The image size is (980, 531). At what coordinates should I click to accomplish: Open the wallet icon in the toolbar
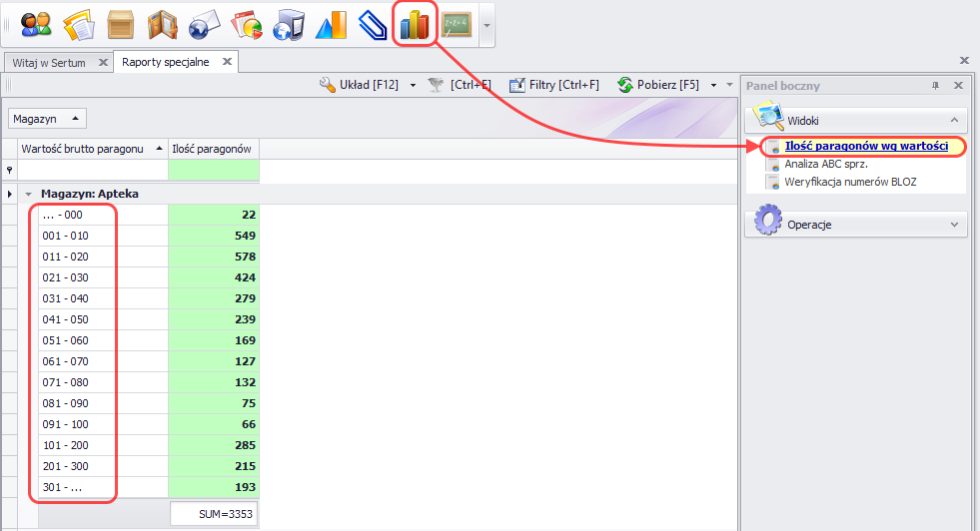pyautogui.click(x=163, y=23)
